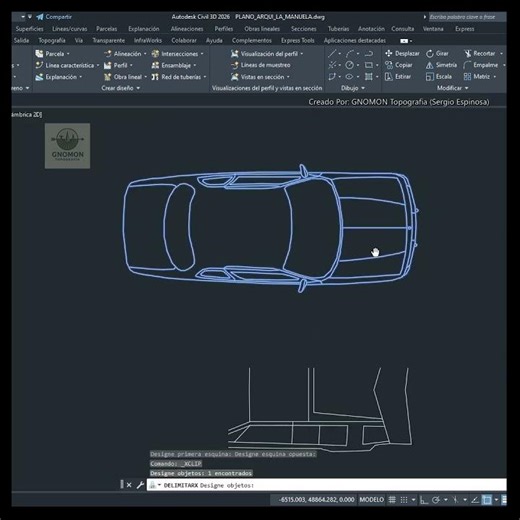
Task: Click the Desplazar (move) tool
Action: [402, 53]
